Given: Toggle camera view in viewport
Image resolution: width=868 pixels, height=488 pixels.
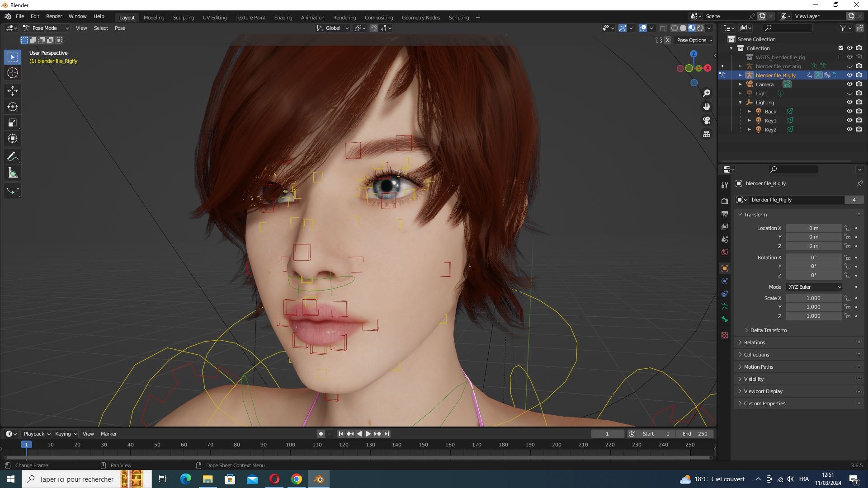Looking at the screenshot, I should (x=706, y=120).
